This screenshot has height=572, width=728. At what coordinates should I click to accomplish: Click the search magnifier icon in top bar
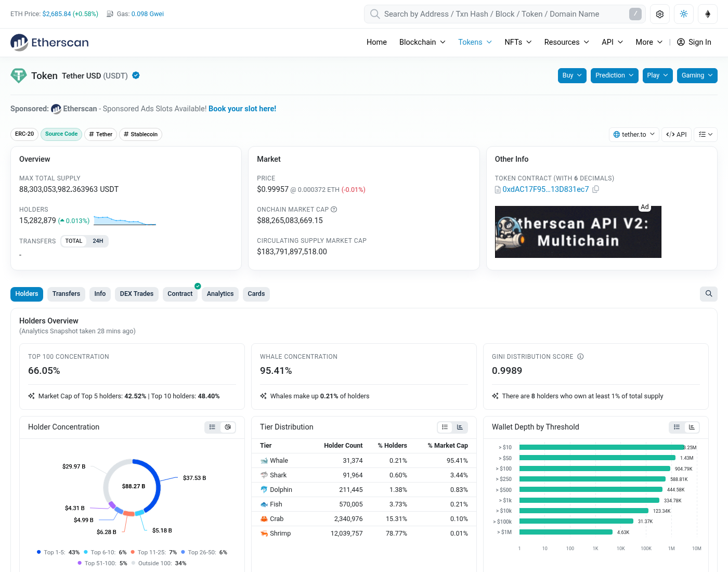375,14
